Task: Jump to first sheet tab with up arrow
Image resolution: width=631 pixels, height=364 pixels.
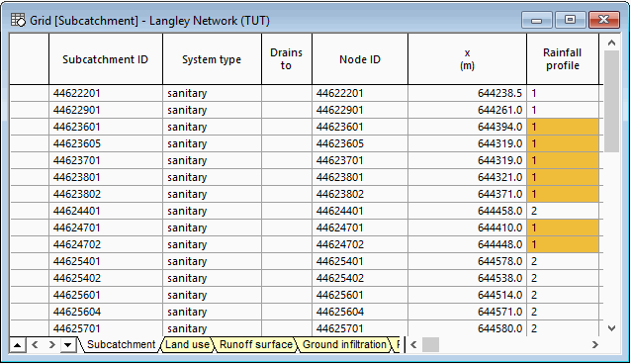Action: tap(17, 345)
